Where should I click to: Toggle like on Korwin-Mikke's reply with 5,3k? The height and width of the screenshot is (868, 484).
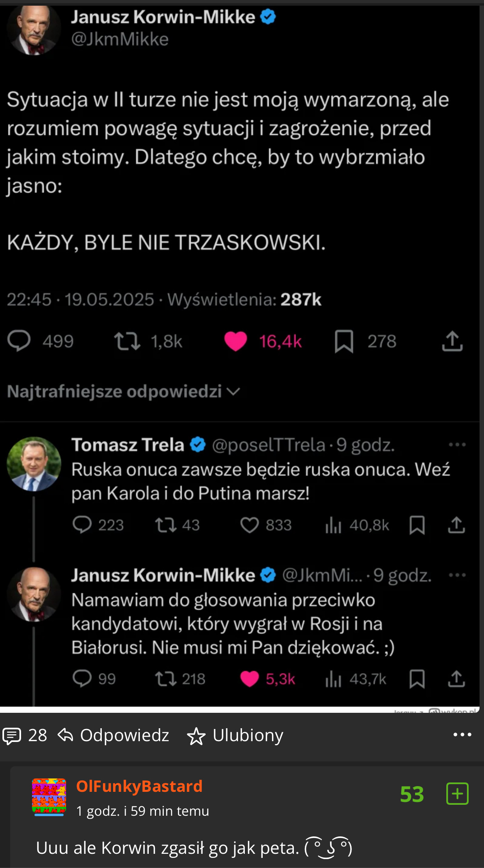pyautogui.click(x=249, y=679)
